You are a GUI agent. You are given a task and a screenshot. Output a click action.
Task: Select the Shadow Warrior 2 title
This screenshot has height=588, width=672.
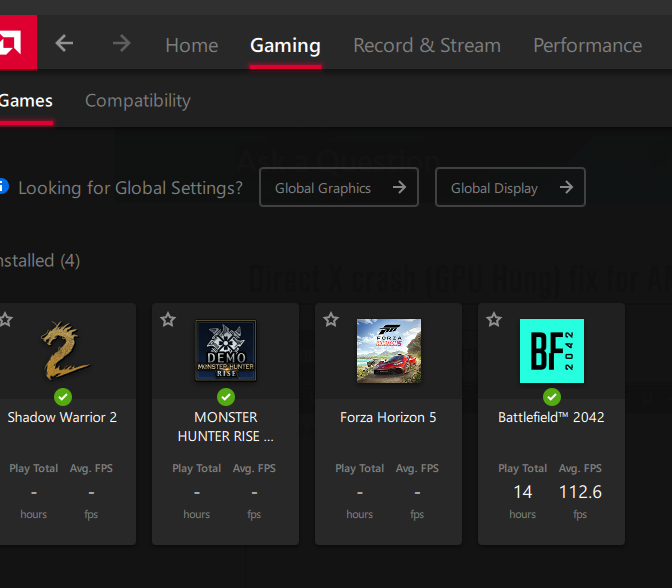coord(62,417)
